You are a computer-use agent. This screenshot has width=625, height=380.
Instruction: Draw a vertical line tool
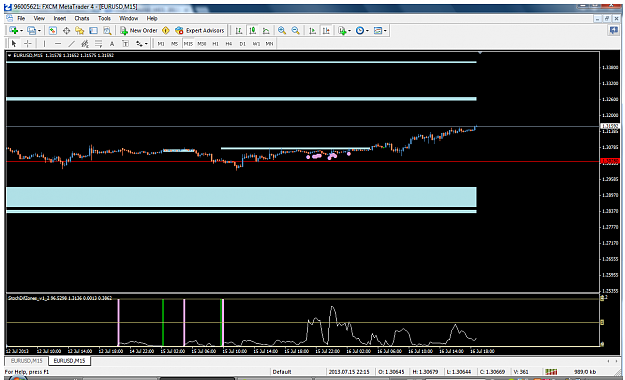pos(44,43)
